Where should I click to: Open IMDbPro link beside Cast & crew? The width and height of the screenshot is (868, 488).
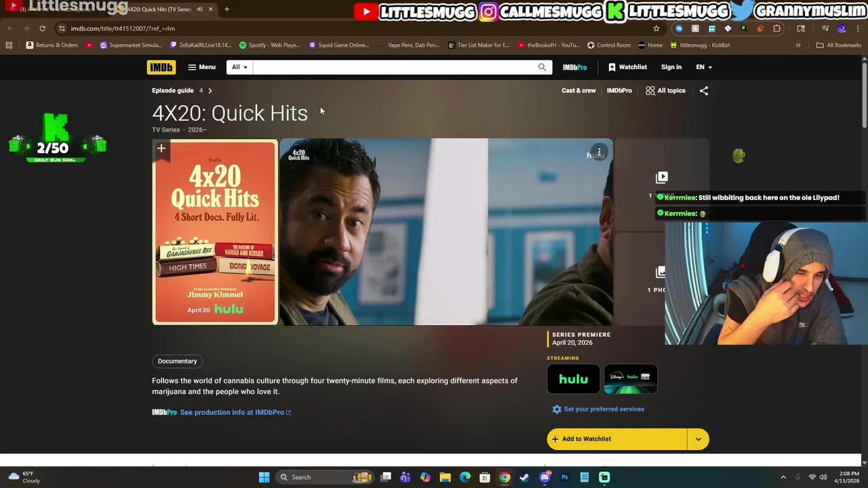pos(619,90)
